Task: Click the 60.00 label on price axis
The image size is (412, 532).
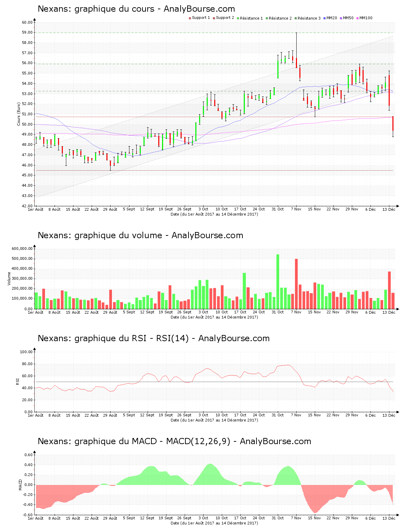Action: [x=27, y=22]
